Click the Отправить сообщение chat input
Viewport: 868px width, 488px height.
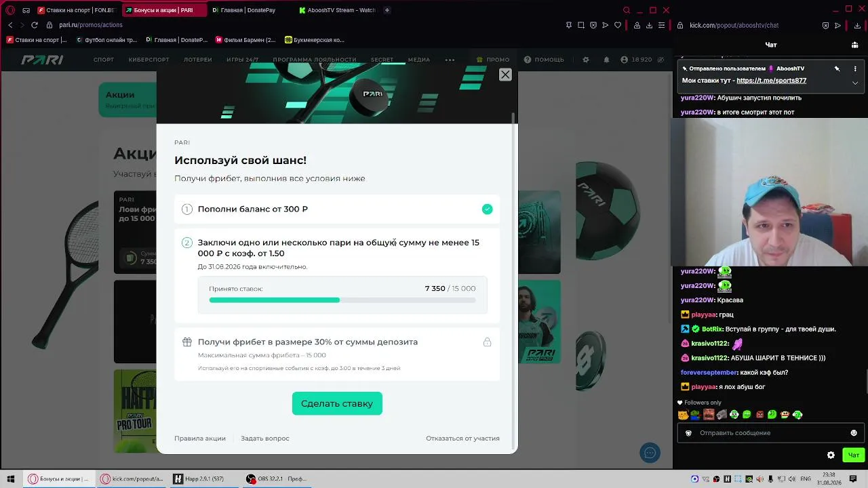770,433
